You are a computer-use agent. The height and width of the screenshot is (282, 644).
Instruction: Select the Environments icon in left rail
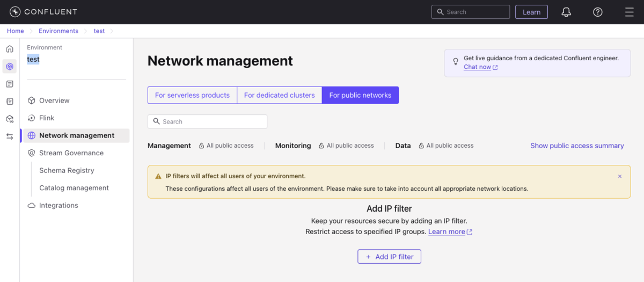[x=10, y=67]
